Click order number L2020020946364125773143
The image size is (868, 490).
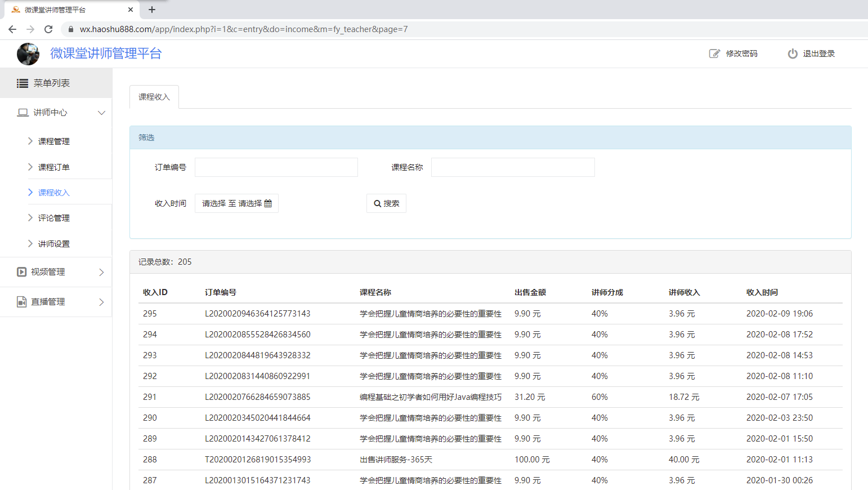tap(258, 314)
